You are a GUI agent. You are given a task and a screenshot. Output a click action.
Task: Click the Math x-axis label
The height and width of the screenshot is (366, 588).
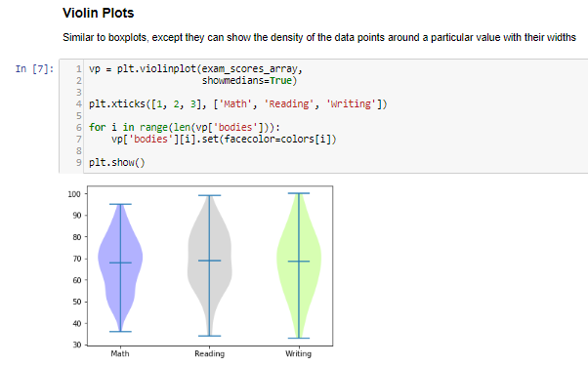pyautogui.click(x=120, y=353)
